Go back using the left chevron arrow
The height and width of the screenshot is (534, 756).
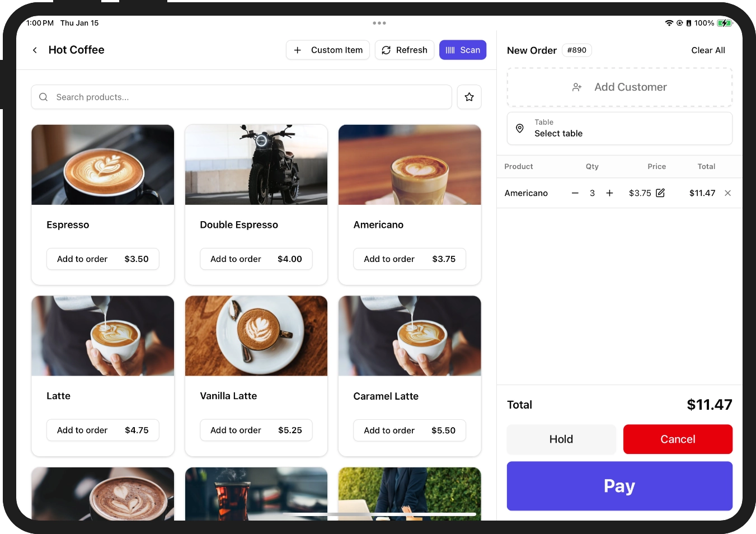35,50
